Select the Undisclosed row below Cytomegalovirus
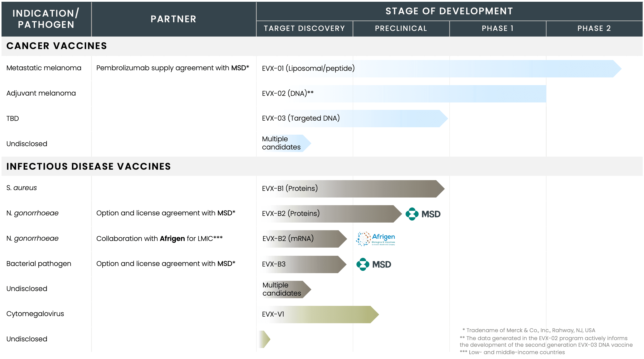The height and width of the screenshot is (359, 644). tap(27, 339)
